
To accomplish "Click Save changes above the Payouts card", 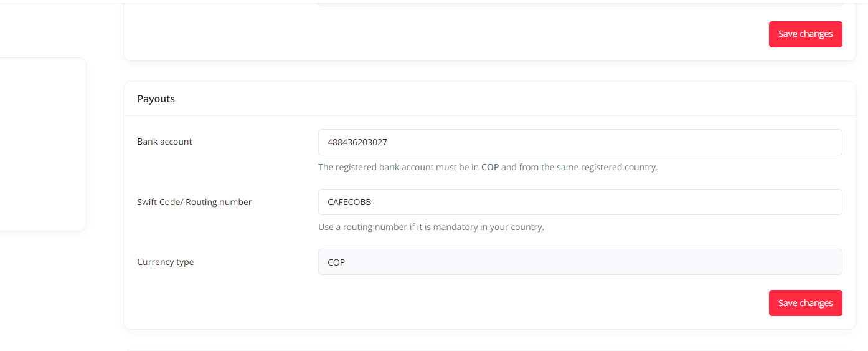I will [805, 34].
